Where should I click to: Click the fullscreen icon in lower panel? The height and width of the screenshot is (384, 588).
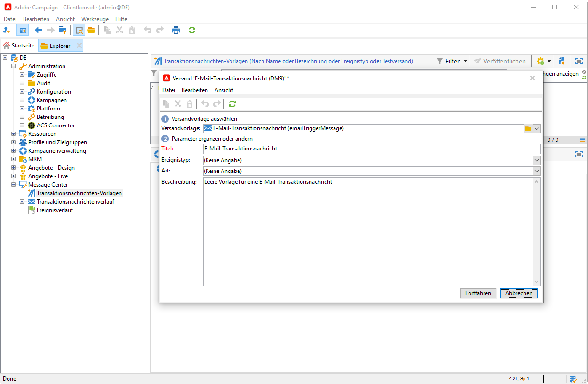(579, 154)
